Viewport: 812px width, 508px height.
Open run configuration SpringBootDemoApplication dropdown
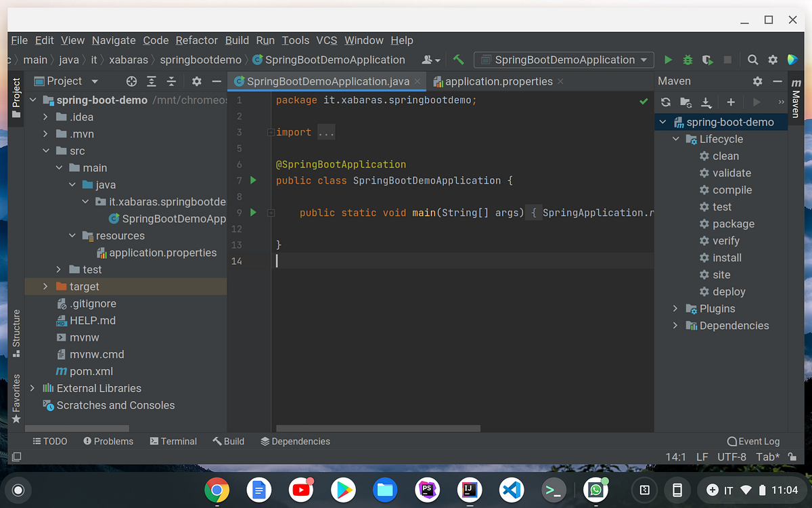tap(564, 60)
